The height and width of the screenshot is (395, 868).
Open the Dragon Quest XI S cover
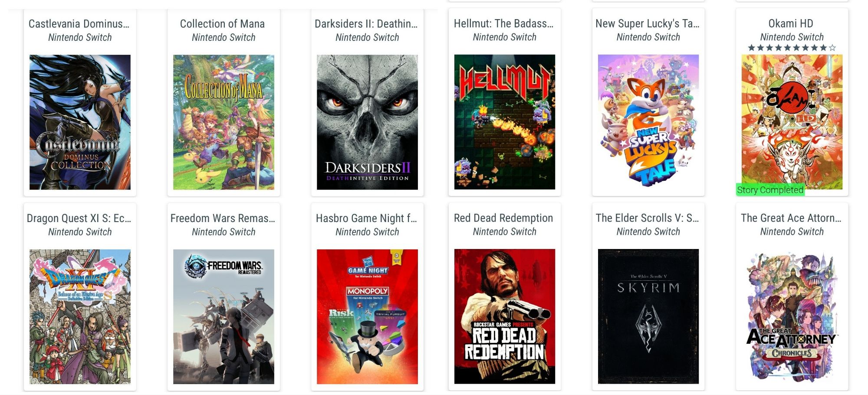pyautogui.click(x=80, y=317)
